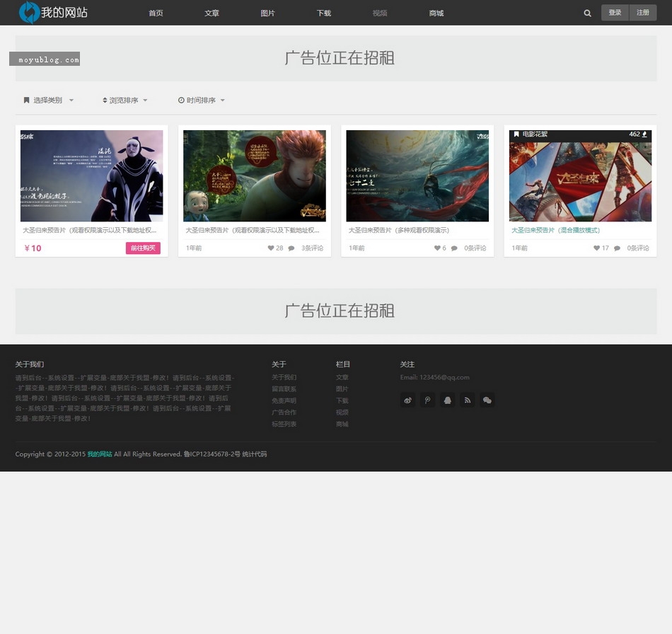Open footer 栏目 link 图片
The width and height of the screenshot is (672, 634).
[x=342, y=388]
